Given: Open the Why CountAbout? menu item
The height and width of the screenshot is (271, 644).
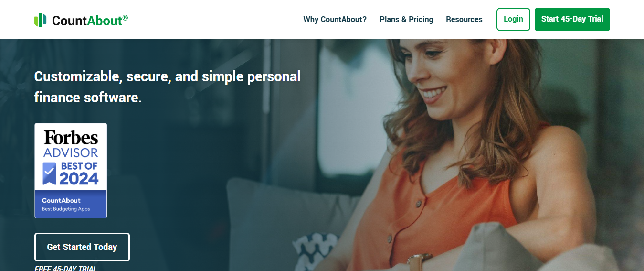Looking at the screenshot, I should [x=335, y=19].
